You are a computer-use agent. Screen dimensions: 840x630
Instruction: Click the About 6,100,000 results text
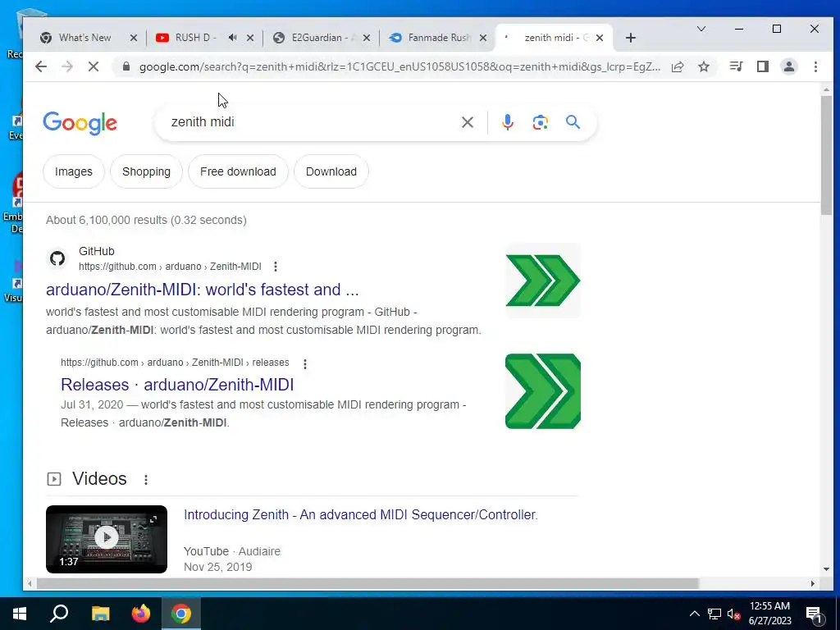tap(146, 220)
